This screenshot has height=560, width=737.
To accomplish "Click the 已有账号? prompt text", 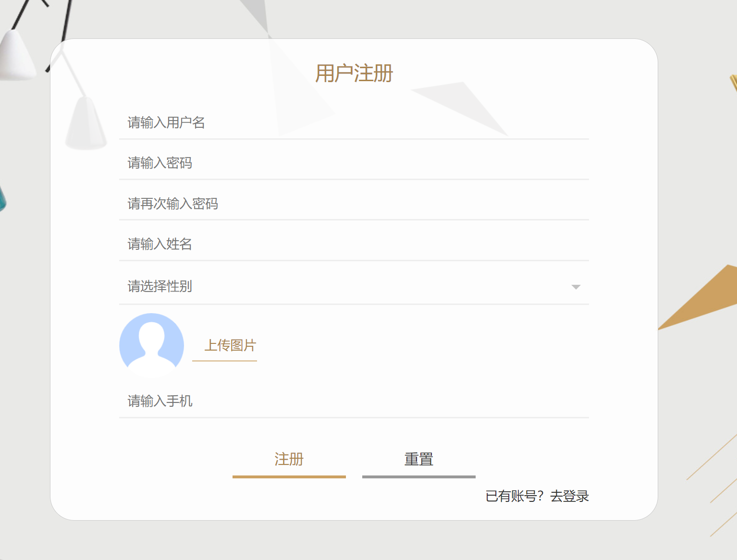I will (514, 496).
